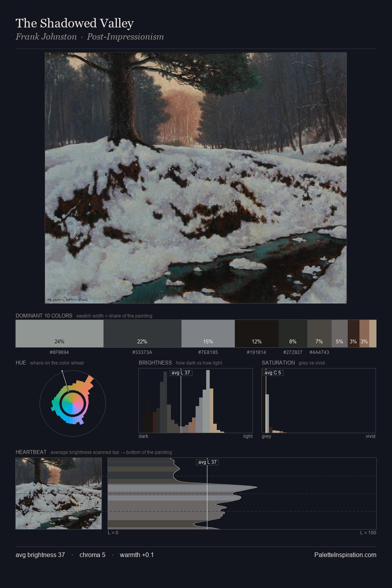Pick the 5% grey swatch
This screenshot has width=392, height=588.
coord(339,334)
